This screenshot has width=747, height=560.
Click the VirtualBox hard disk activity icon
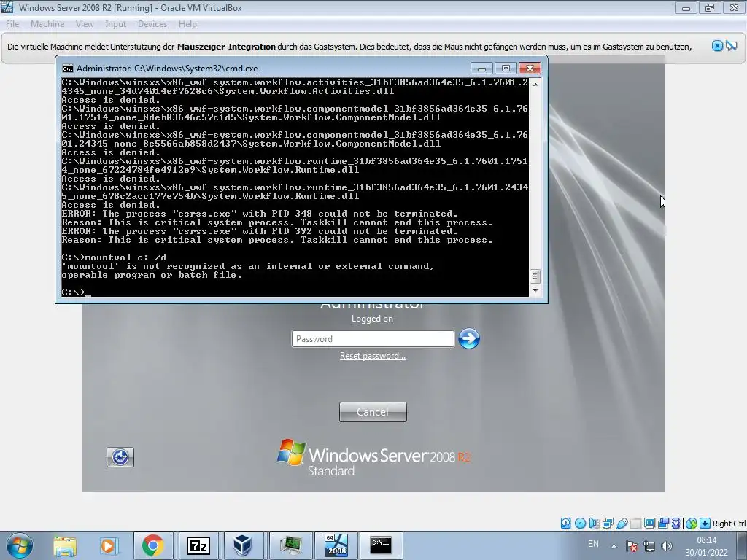[565, 524]
